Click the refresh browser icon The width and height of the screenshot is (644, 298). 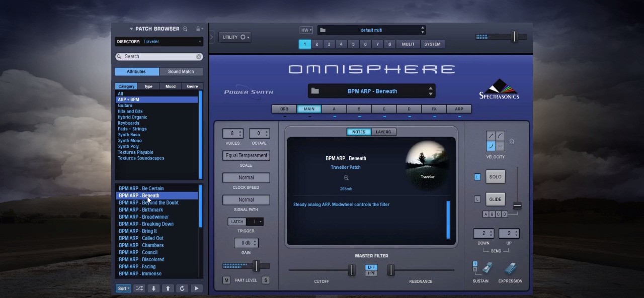tap(182, 288)
